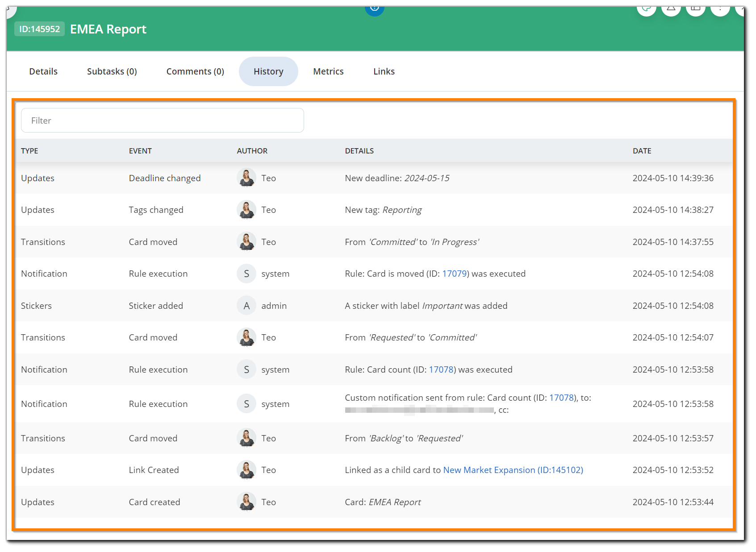This screenshot has width=756, height=552.
Task: Go to the Comments (0) tab
Action: [x=195, y=71]
